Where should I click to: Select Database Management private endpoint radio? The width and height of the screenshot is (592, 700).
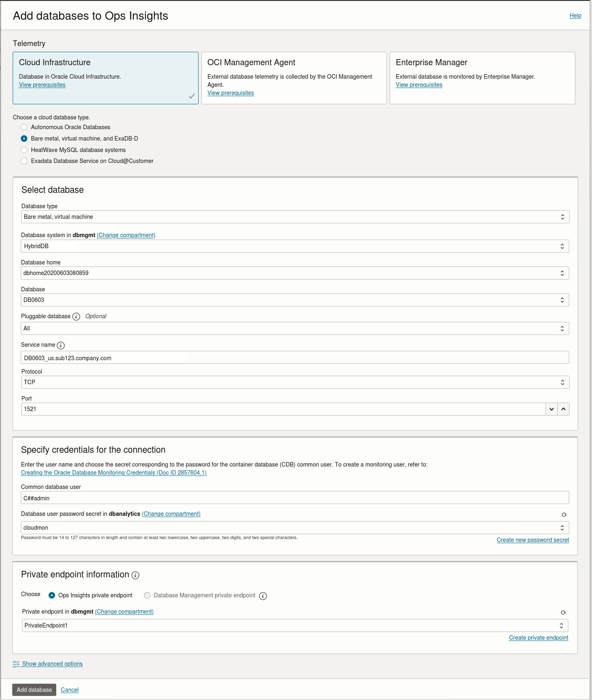[147, 595]
